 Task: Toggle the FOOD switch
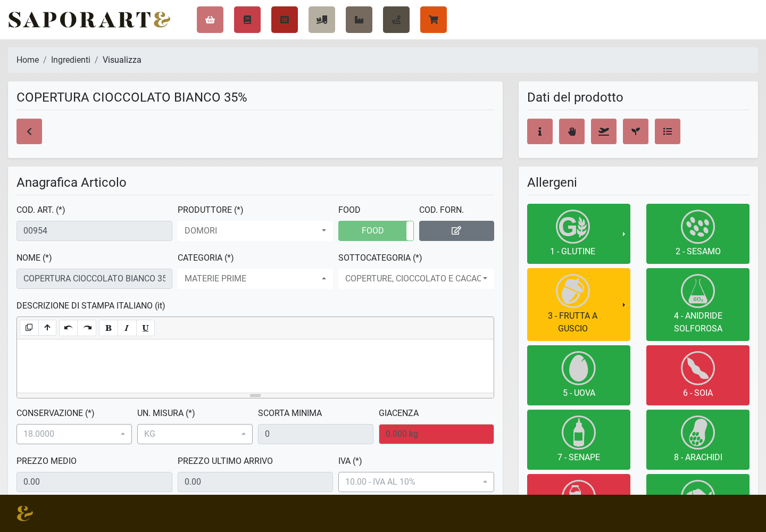click(x=376, y=231)
